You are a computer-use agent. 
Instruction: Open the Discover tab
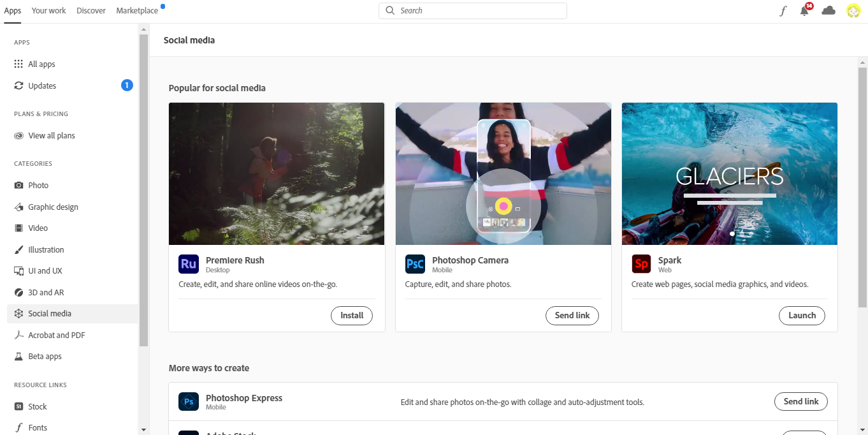pos(91,11)
